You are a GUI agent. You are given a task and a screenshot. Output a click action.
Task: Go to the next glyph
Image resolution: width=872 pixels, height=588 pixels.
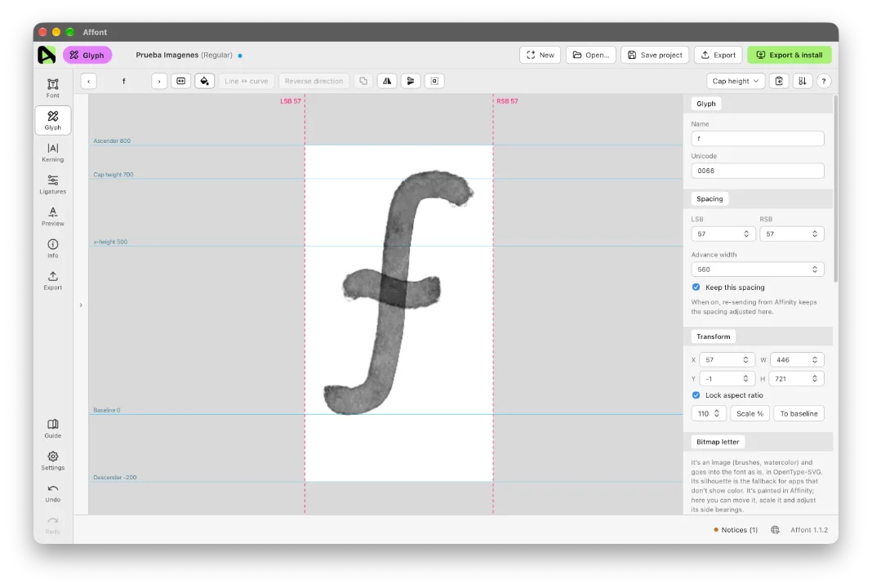159,81
